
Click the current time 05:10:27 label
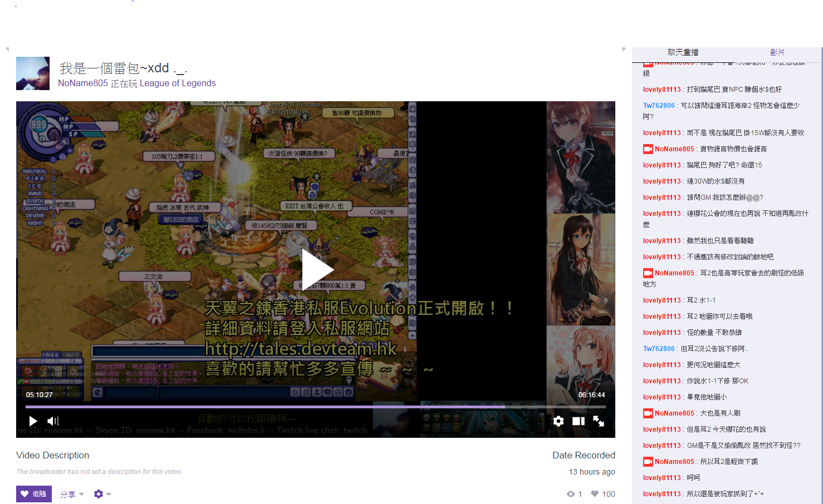[39, 395]
